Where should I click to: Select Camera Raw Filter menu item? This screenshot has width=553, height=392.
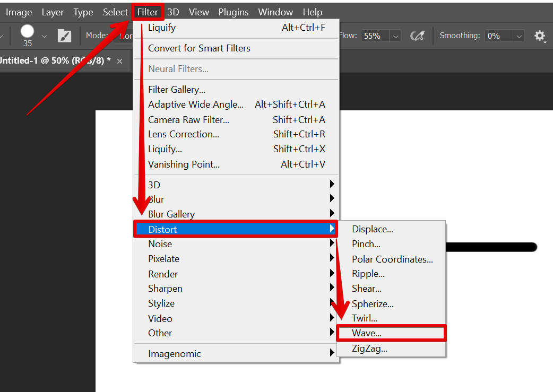click(188, 119)
